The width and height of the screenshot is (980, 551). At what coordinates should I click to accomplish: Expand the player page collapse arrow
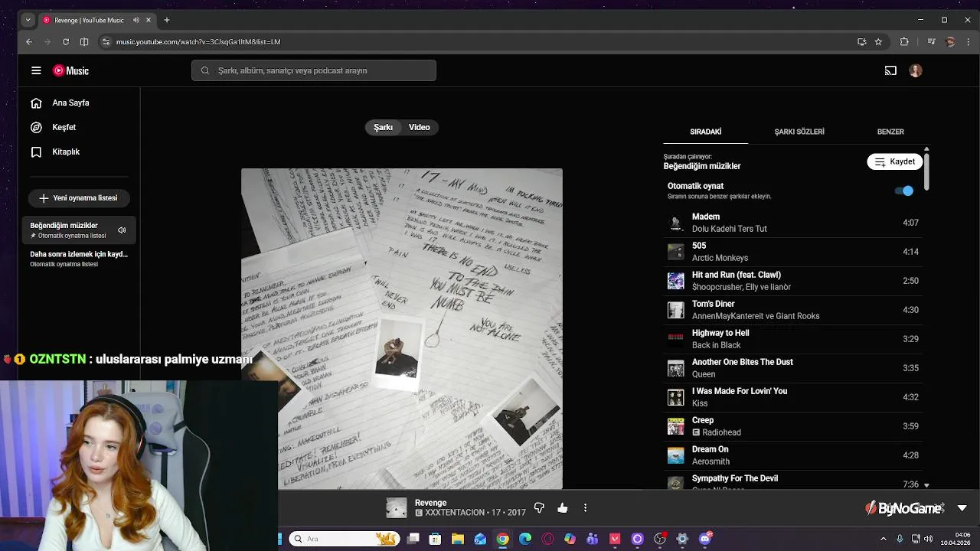pyautogui.click(x=962, y=507)
